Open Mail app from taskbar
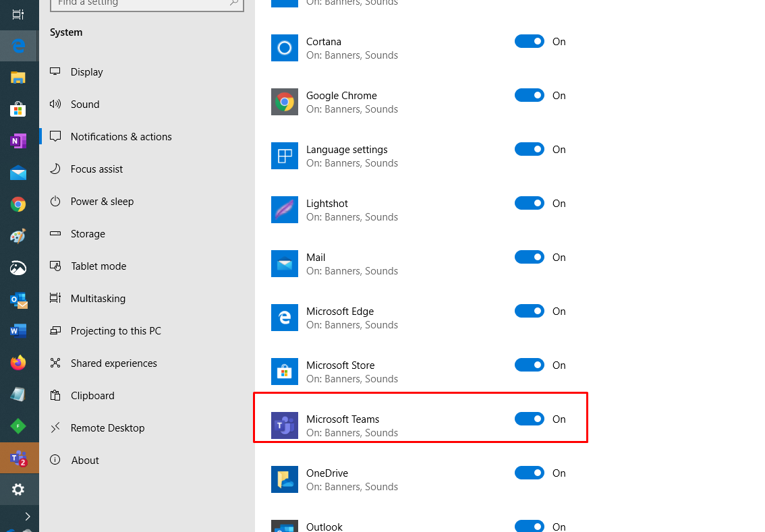This screenshot has height=532, width=765. pyautogui.click(x=18, y=173)
